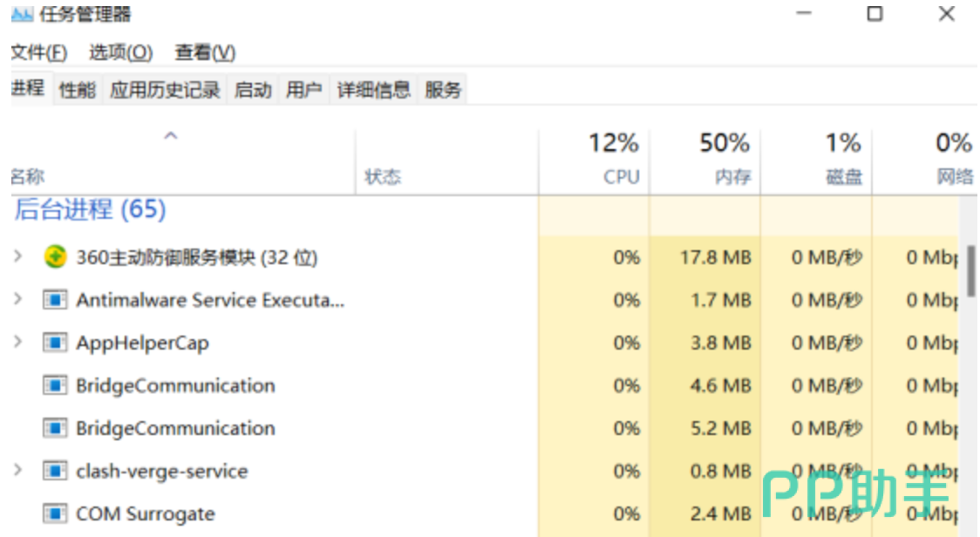Image resolution: width=980 pixels, height=537 pixels.
Task: Click the COM Surrogate process icon
Action: 55,513
